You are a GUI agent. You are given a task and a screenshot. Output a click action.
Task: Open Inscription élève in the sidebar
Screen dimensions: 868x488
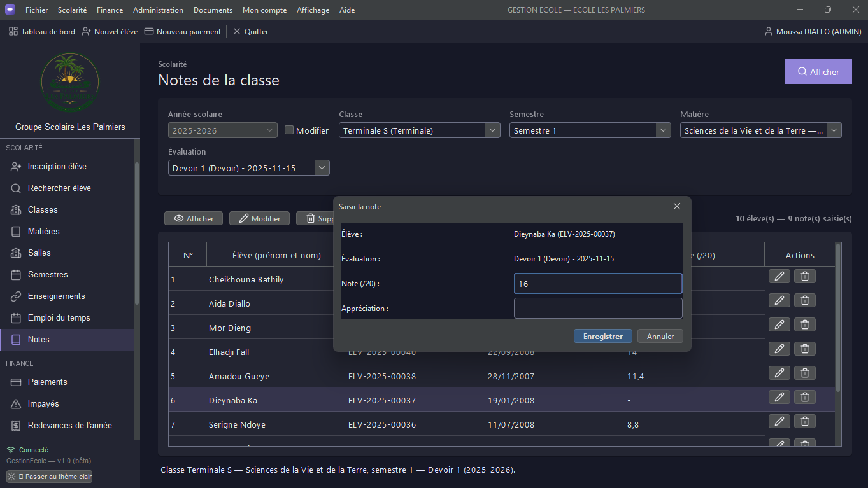[x=67, y=166]
